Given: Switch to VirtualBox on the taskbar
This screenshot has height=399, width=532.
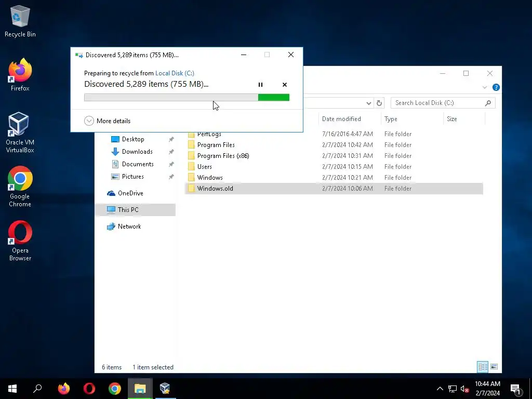Looking at the screenshot, I should pos(165,389).
